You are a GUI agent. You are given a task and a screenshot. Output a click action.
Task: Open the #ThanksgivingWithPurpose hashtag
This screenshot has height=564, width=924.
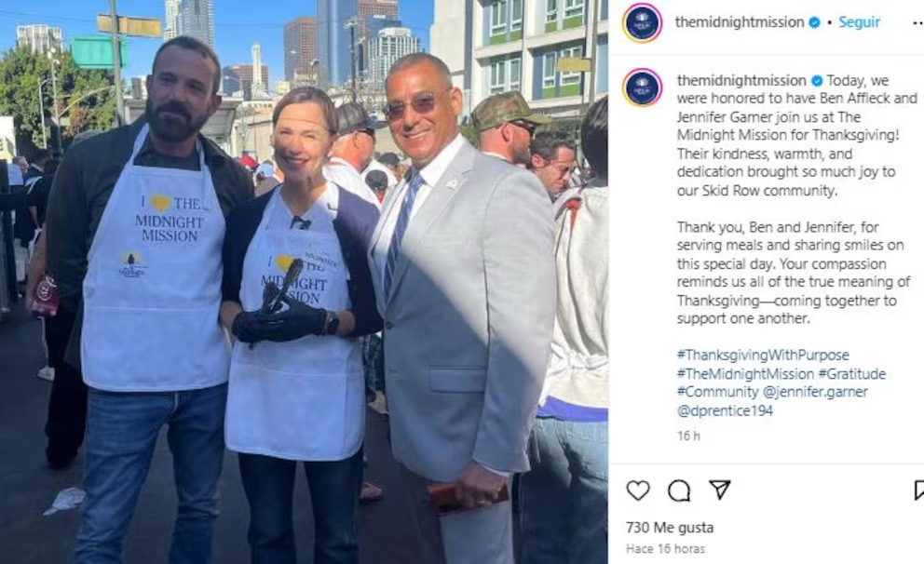pyautogui.click(x=763, y=355)
